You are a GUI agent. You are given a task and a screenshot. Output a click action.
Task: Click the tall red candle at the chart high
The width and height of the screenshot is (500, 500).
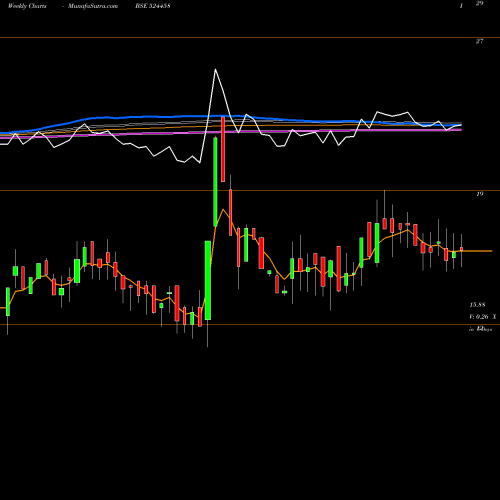click(223, 149)
